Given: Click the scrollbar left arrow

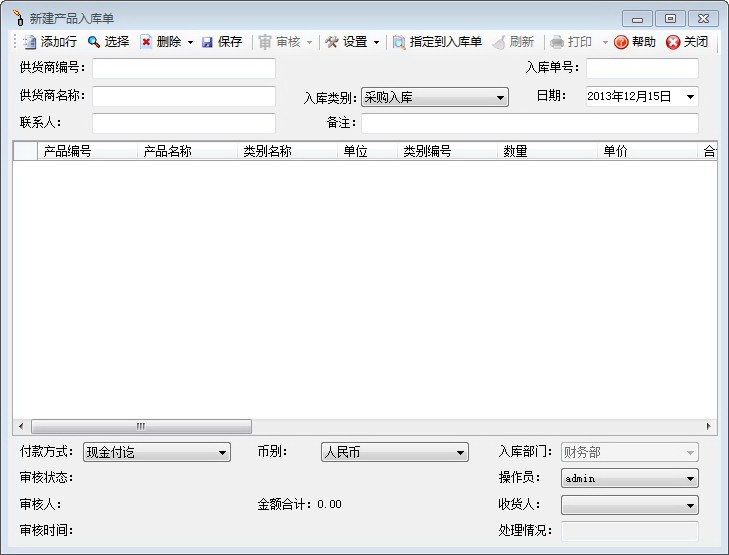Looking at the screenshot, I should tap(21, 426).
